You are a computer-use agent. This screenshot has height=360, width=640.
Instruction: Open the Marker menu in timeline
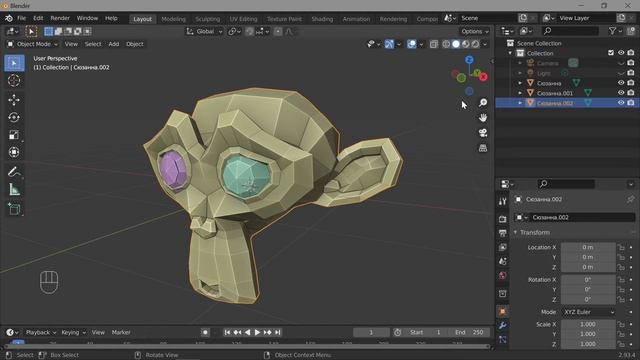tap(121, 332)
